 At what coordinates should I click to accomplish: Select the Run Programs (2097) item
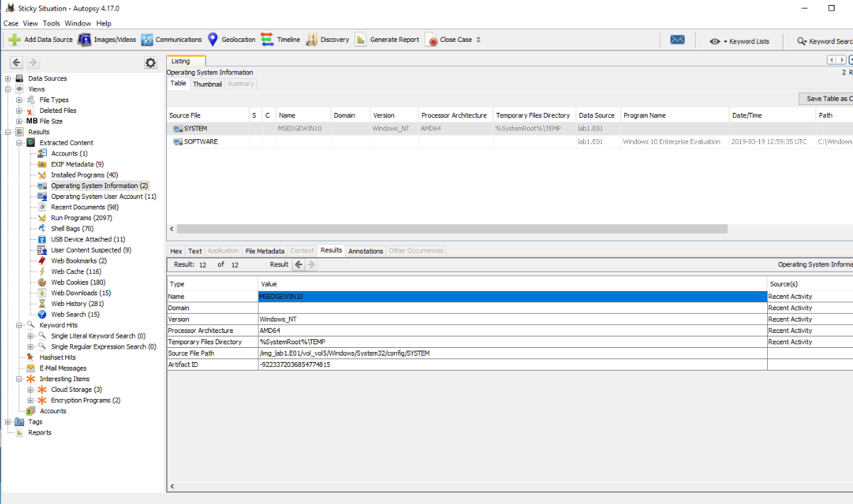point(81,218)
